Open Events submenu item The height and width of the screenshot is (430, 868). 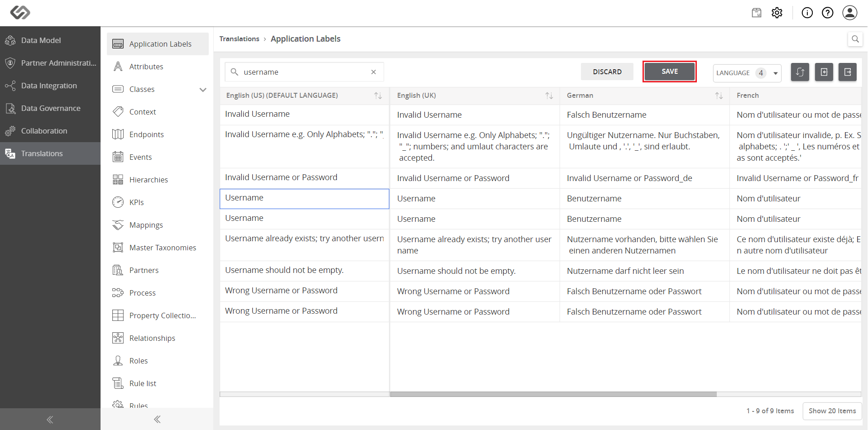point(158,157)
